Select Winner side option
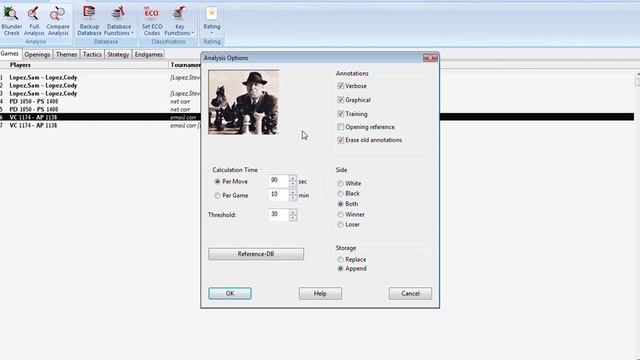Viewport: 640px width, 360px height. [x=340, y=214]
